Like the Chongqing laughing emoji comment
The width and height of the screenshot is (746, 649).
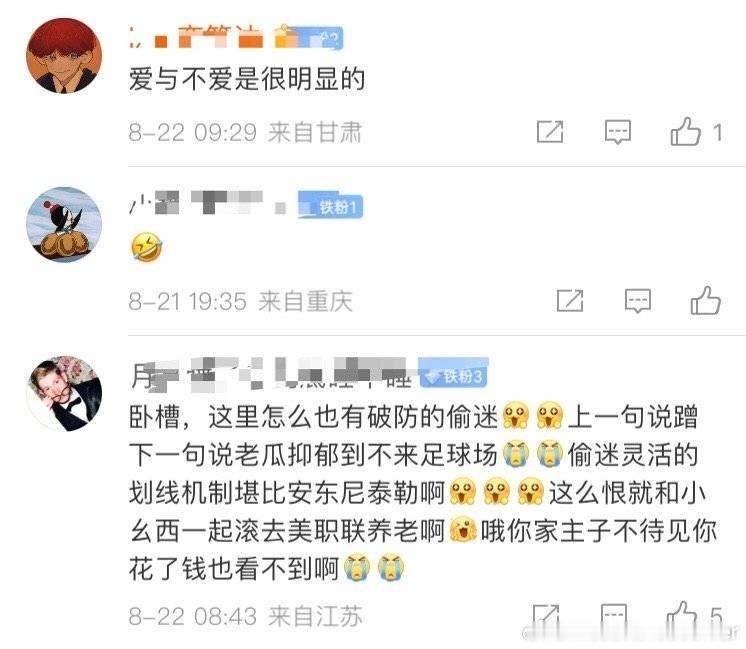point(706,300)
